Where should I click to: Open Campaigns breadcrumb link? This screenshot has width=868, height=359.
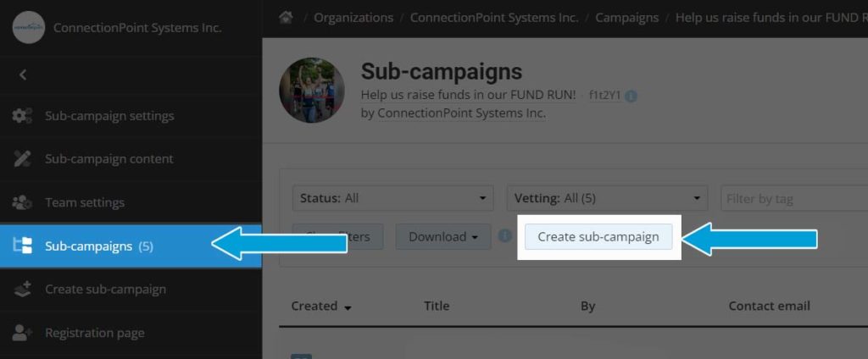tap(626, 18)
